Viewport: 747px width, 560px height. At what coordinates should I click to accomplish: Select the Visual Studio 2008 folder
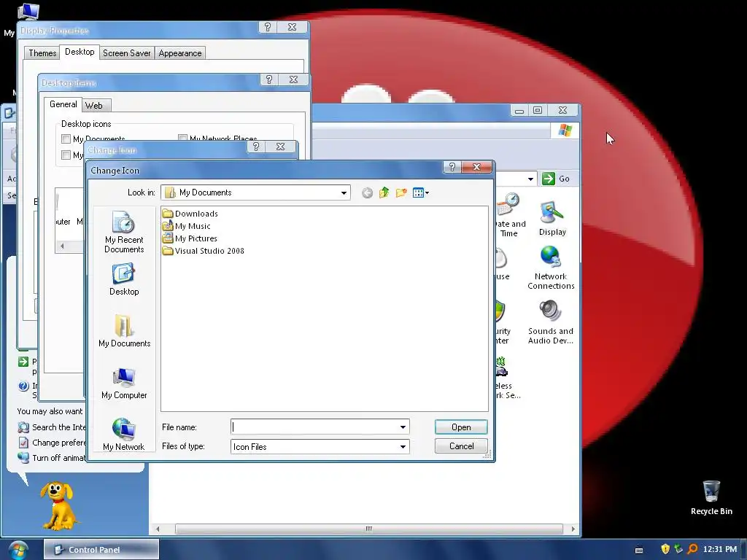203,251
